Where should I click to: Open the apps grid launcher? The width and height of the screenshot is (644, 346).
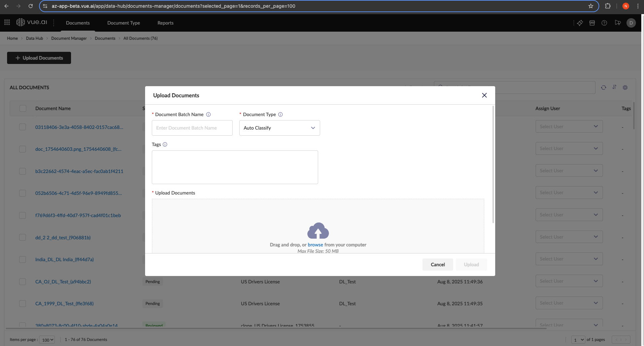pos(7,22)
